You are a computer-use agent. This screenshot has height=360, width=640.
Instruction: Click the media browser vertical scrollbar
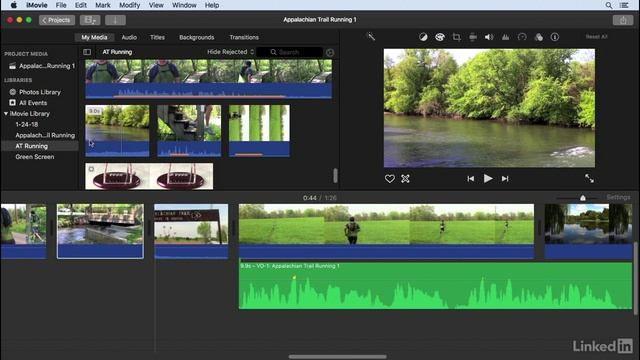(x=335, y=176)
